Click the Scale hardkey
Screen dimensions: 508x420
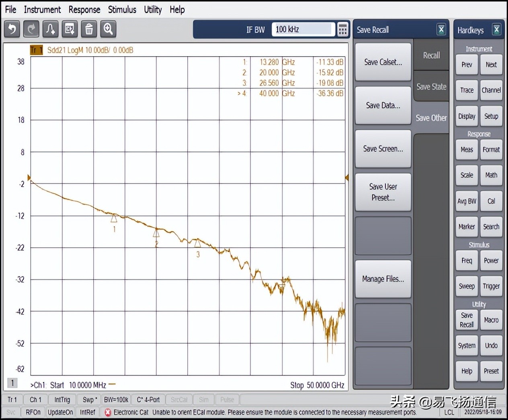467,175
